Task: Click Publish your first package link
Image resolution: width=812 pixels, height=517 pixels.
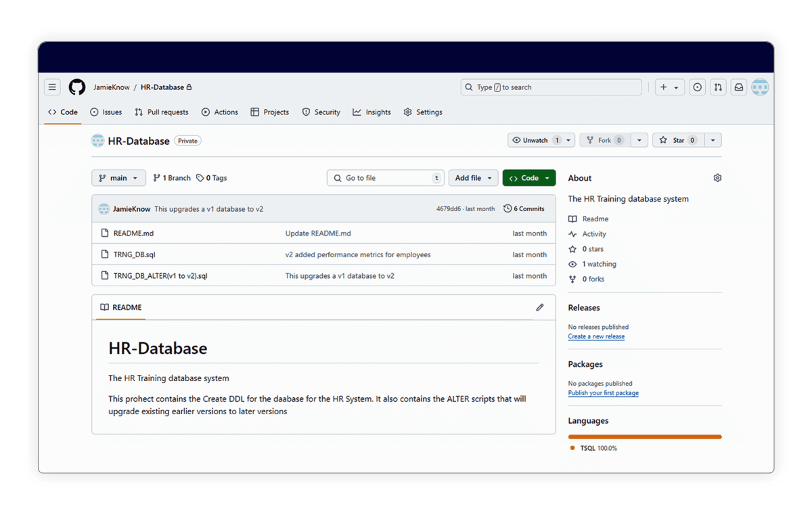Action: point(603,393)
